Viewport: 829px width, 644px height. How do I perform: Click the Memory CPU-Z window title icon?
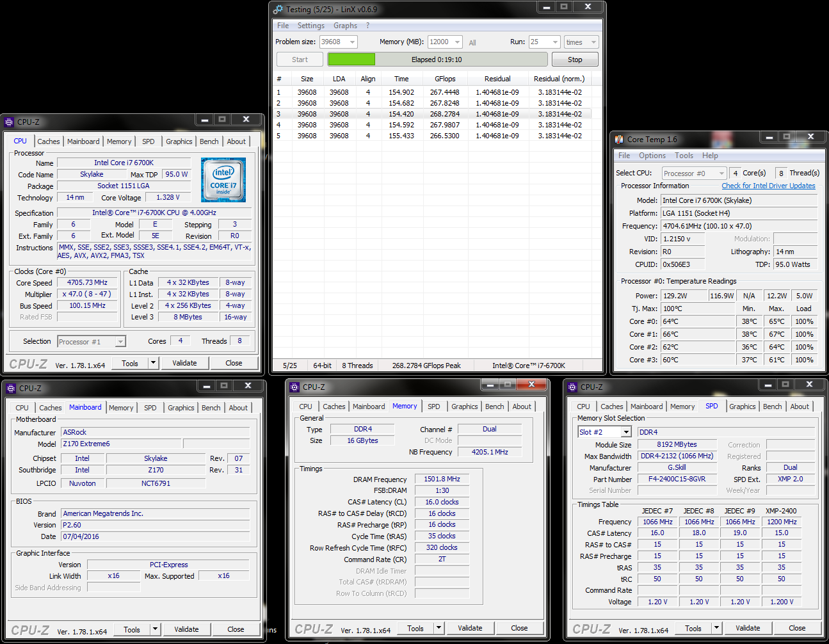[x=294, y=387]
